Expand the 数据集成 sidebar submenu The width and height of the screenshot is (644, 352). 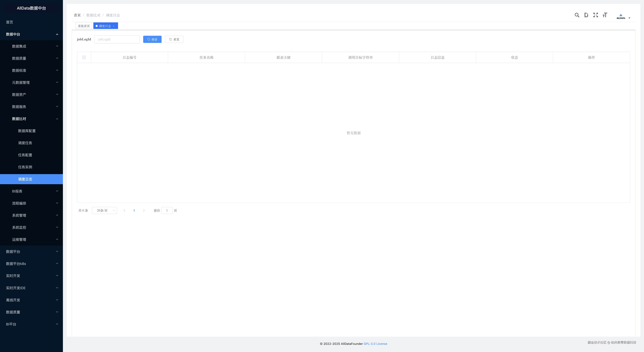[x=31, y=46]
